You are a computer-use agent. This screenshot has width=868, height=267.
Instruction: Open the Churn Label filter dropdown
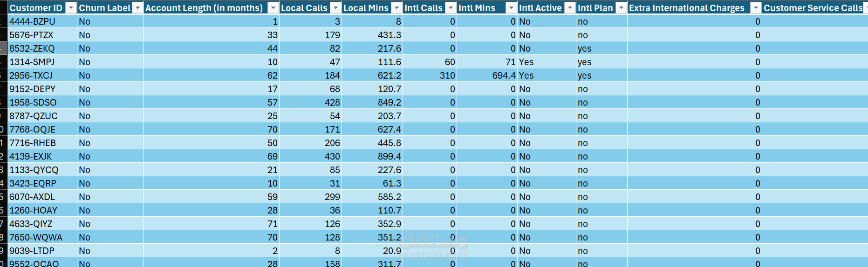pyautogui.click(x=137, y=8)
